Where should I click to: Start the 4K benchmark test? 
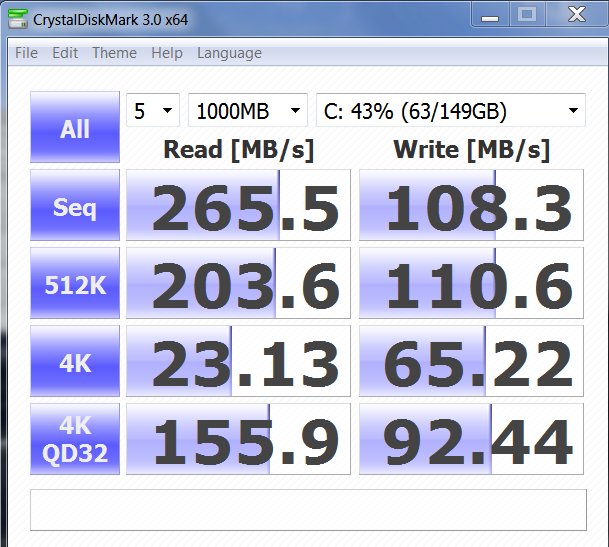tap(75, 361)
